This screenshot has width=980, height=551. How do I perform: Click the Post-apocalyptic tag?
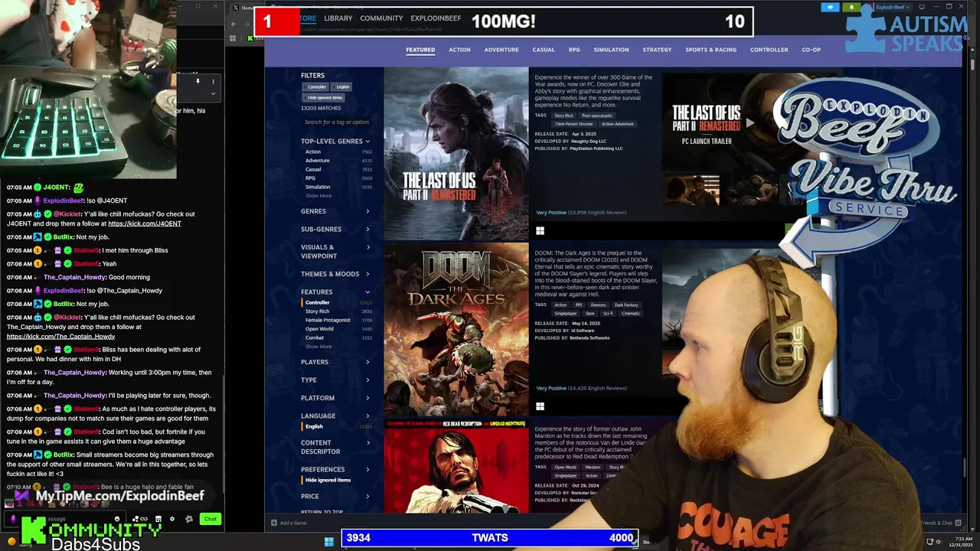[x=596, y=116]
